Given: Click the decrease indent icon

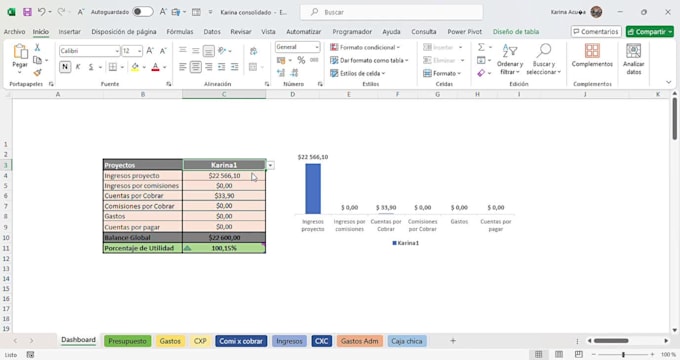Looking at the screenshot, I should tap(222, 67).
